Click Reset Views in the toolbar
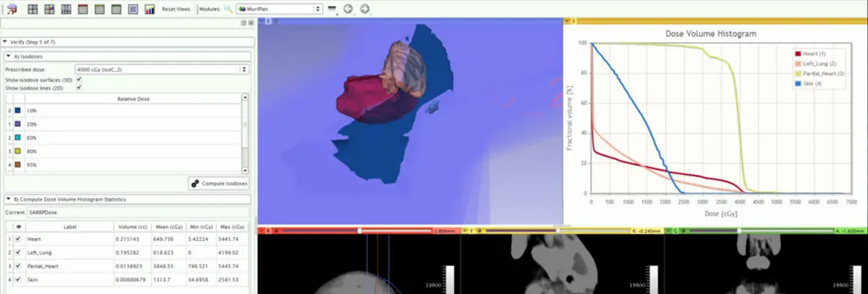The height and width of the screenshot is (294, 868). tap(176, 10)
